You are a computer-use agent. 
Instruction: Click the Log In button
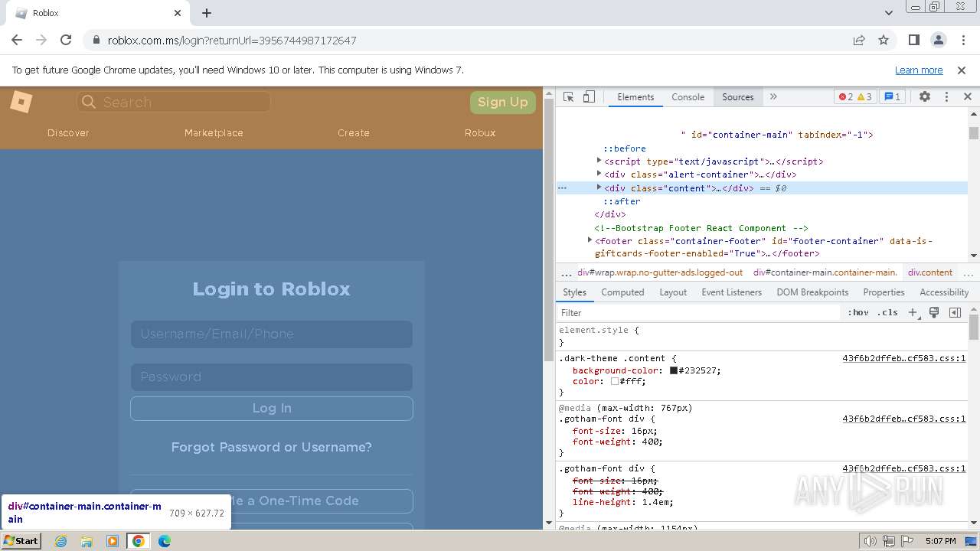point(272,408)
